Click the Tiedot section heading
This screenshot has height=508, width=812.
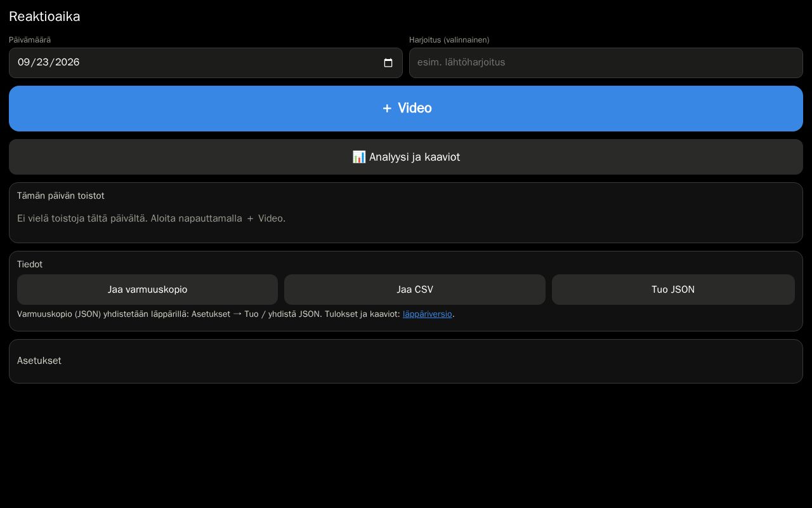click(x=30, y=264)
